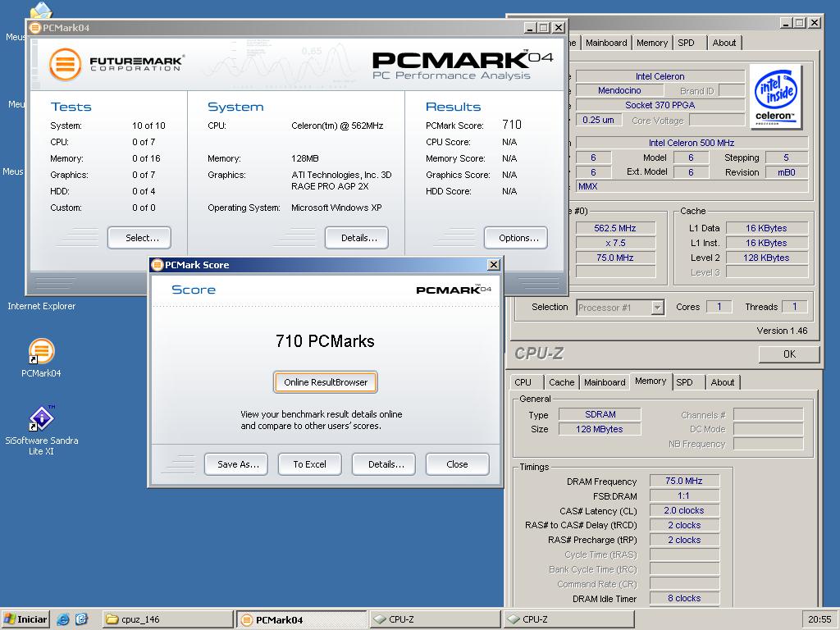Click the CAS# Latency 2.0 clocks field

684,510
